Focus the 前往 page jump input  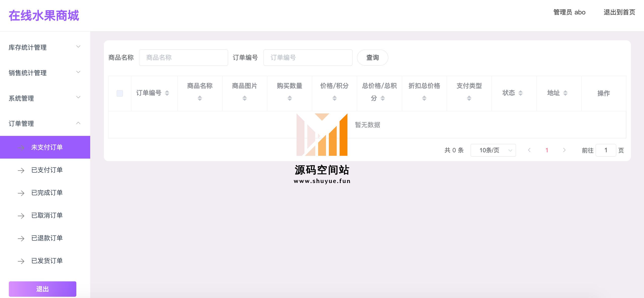(x=606, y=150)
